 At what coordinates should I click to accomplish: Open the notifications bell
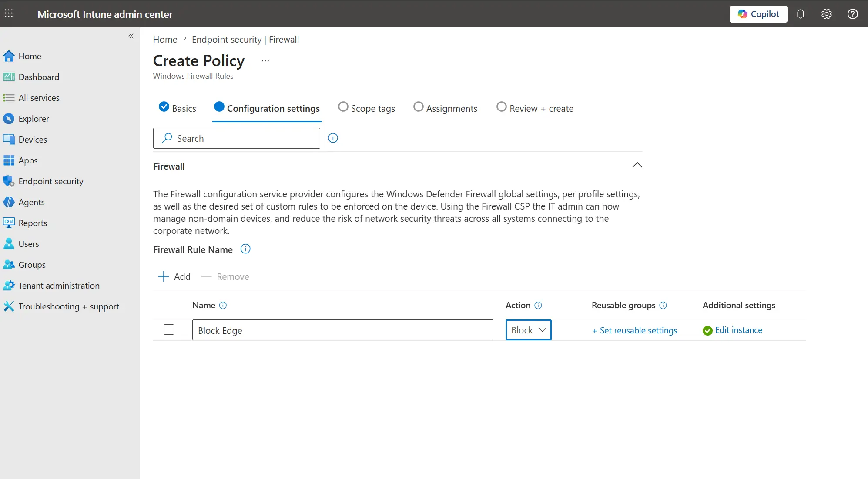point(801,14)
